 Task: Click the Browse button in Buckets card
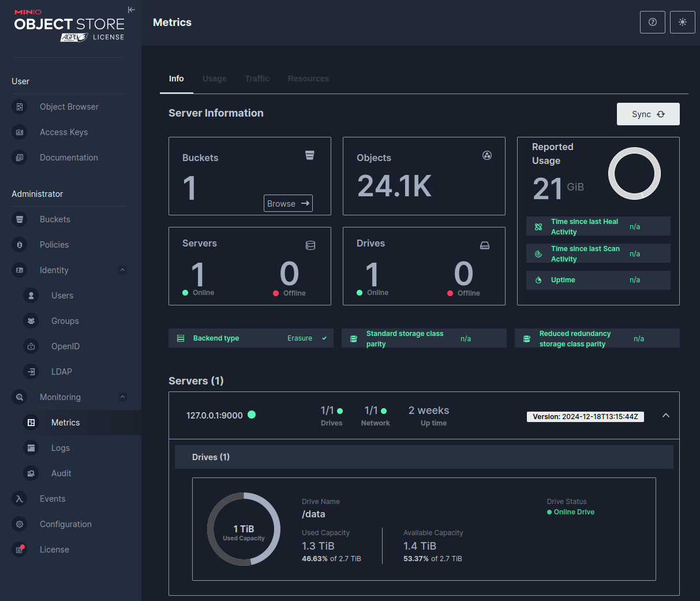pos(288,203)
